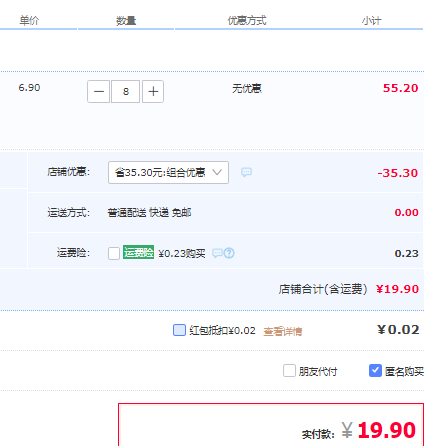Select the quantity input field showing 8
Viewport: 443px width, 446px height.
(125, 91)
